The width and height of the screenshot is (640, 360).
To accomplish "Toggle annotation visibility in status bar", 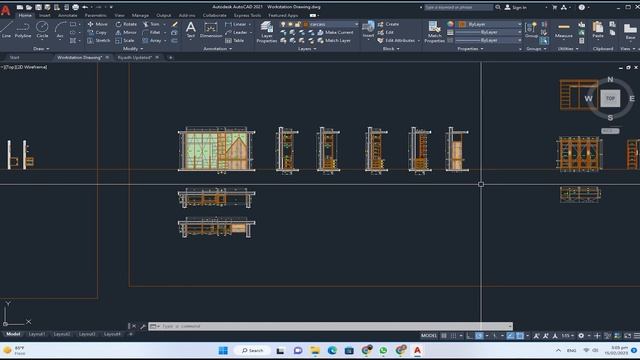I will point(536,336).
